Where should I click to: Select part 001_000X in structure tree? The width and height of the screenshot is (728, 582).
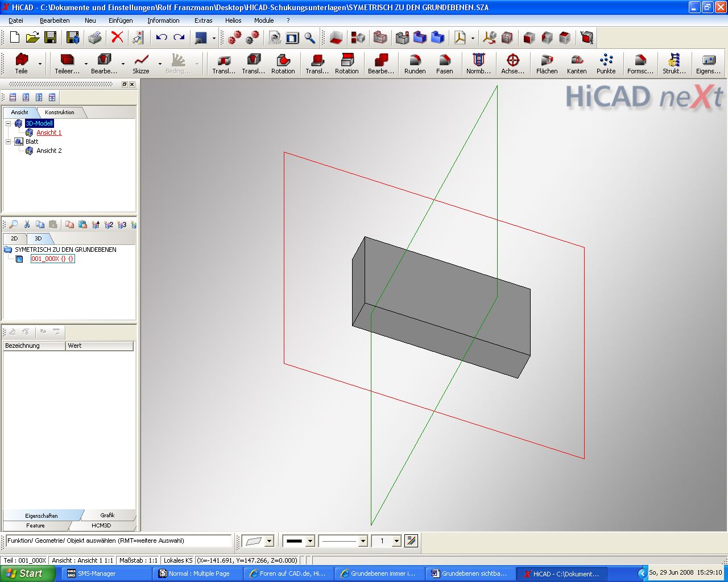coord(52,259)
